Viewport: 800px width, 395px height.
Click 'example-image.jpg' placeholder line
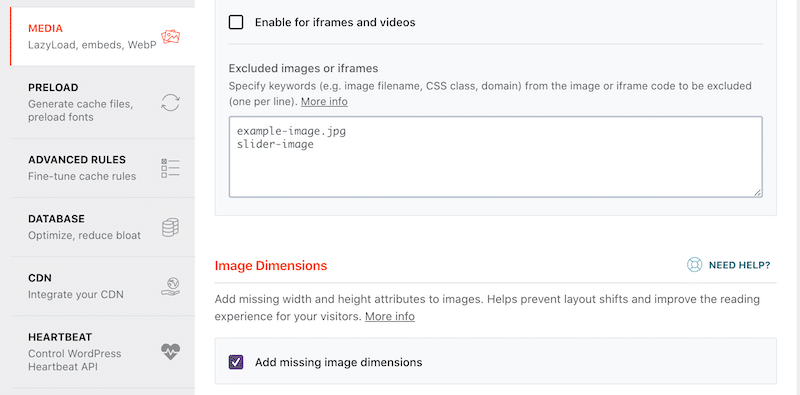click(291, 131)
